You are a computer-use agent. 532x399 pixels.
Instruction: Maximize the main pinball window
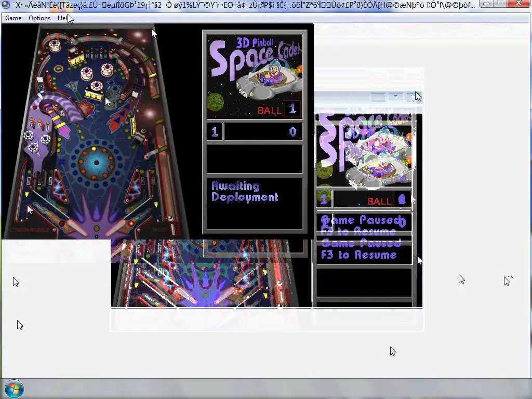pyautogui.click(x=500, y=4)
